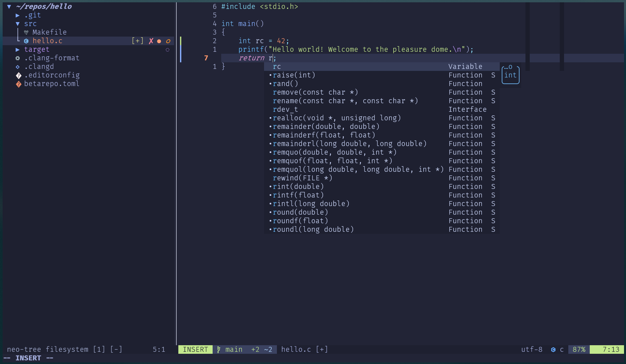Click the C filetype icon in statusline
Screen dimensions: 626x364
click(x=553, y=349)
